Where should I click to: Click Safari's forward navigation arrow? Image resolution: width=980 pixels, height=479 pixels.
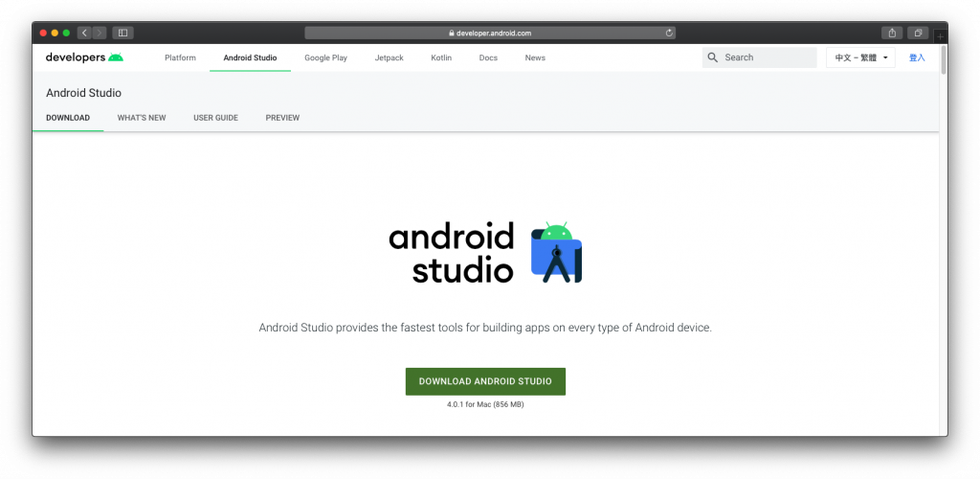point(100,34)
